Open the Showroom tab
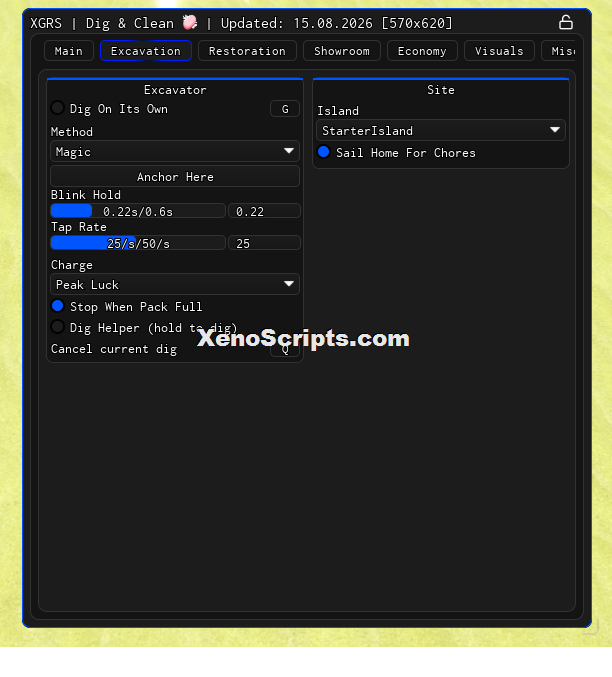This screenshot has width=612, height=677. pos(342,51)
